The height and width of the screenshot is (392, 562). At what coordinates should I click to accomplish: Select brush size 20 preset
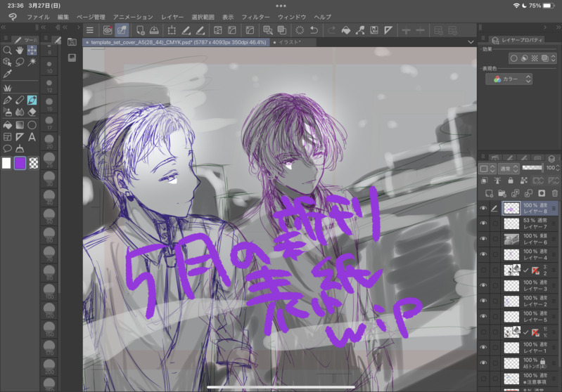pyautogui.click(x=49, y=141)
